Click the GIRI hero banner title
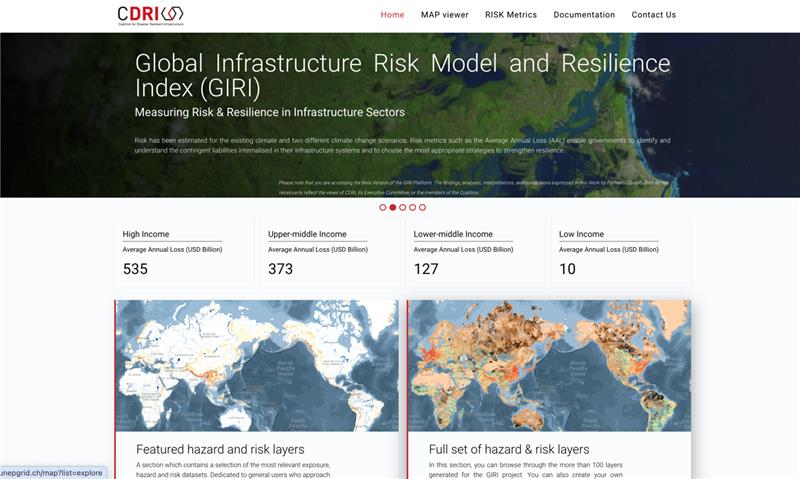This screenshot has height=479, width=800. coord(402,76)
